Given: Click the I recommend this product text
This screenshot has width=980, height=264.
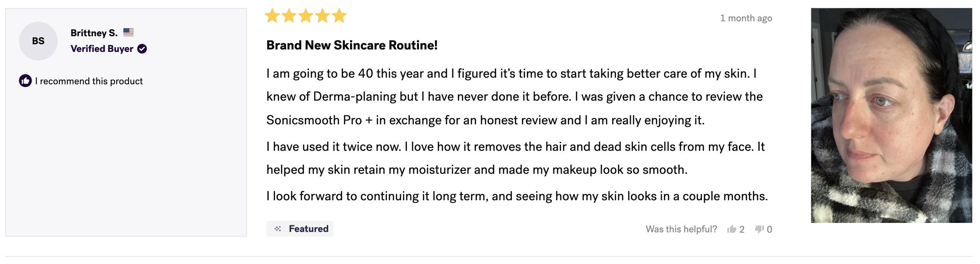Looking at the screenshot, I should click(x=89, y=81).
